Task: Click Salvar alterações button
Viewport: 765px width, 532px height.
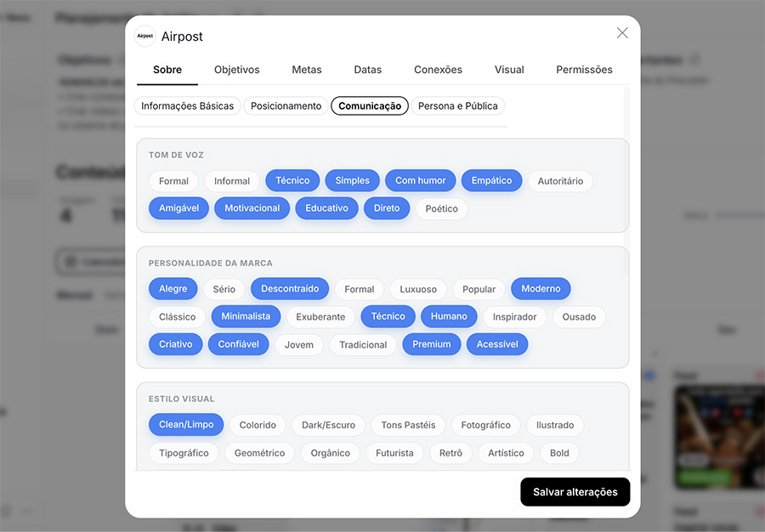Action: pos(575,492)
